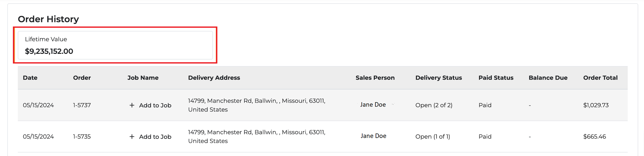Click the Order column header
This screenshot has height=156, width=644.
[82, 78]
